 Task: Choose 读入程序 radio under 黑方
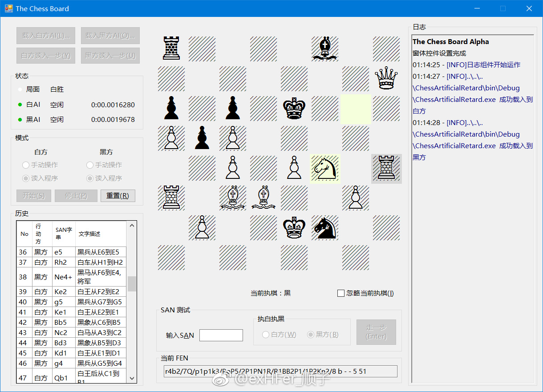pyautogui.click(x=90, y=178)
